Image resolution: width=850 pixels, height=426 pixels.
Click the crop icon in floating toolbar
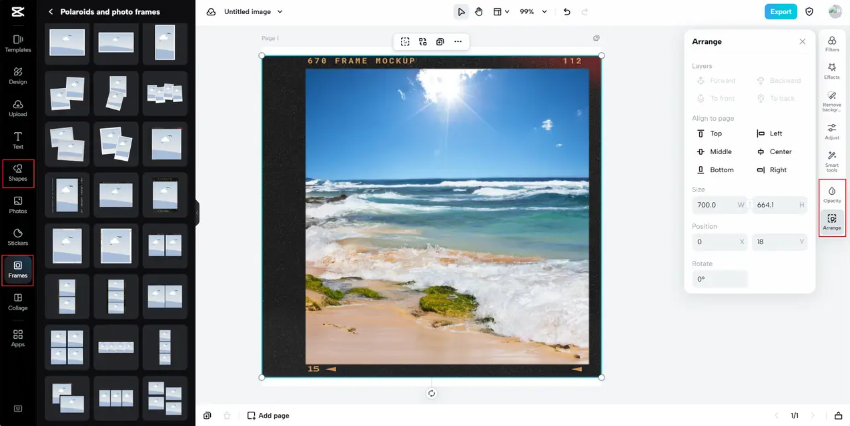405,42
